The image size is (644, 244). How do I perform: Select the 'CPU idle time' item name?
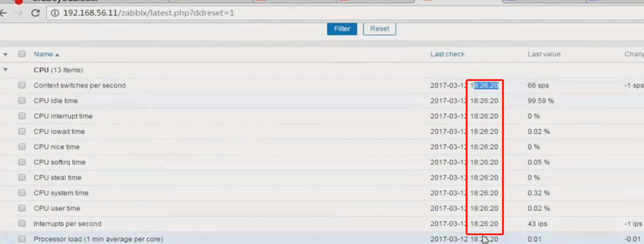tap(56, 101)
